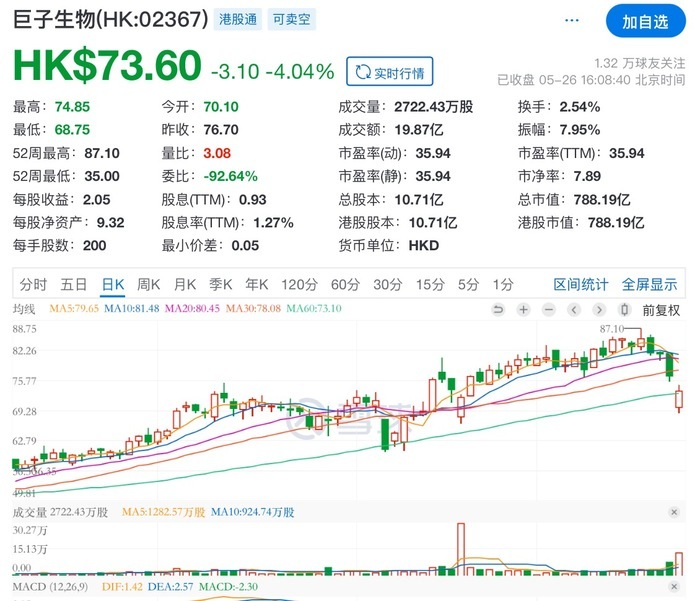
Task: Close the MACD indicator panel
Action: point(674,586)
